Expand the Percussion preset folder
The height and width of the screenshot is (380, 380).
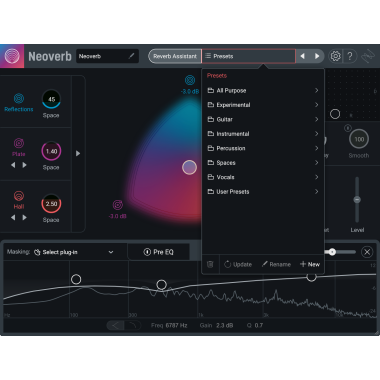pyautogui.click(x=263, y=148)
